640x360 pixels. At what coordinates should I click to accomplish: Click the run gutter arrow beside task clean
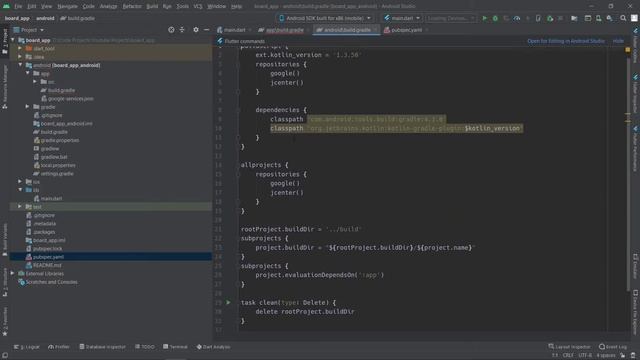[228, 302]
